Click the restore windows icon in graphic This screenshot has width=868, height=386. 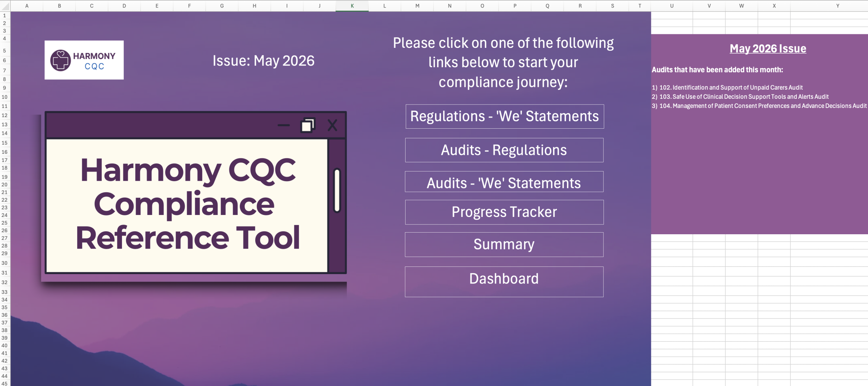[x=308, y=125]
